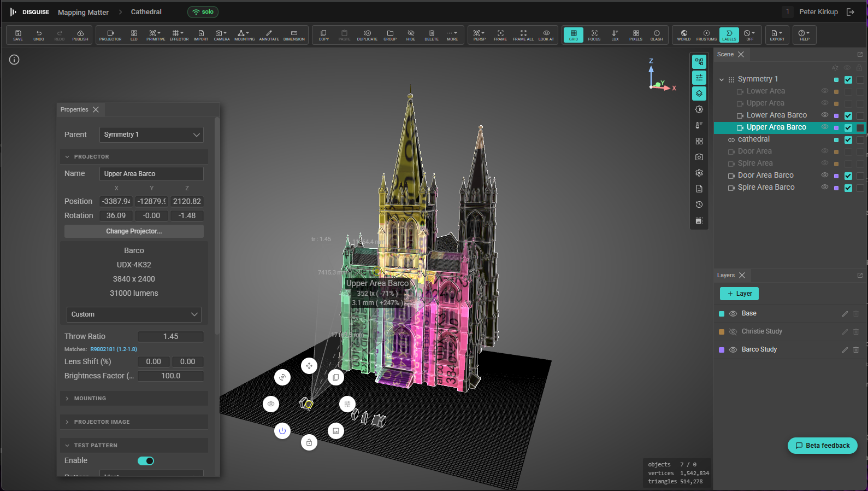The height and width of the screenshot is (491, 868).
Task: Click the lock icon in radial menu
Action: [309, 442]
